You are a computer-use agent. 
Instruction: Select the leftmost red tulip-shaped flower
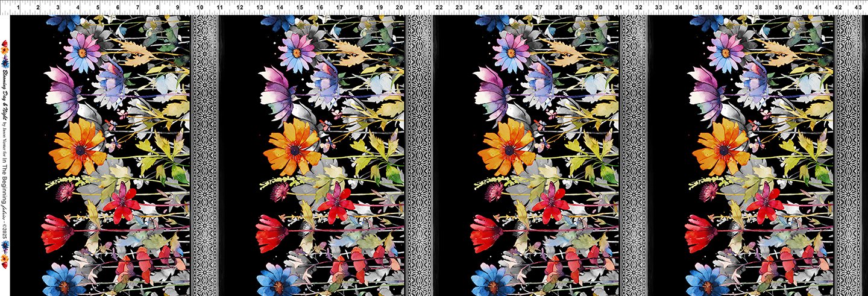click(x=56, y=233)
